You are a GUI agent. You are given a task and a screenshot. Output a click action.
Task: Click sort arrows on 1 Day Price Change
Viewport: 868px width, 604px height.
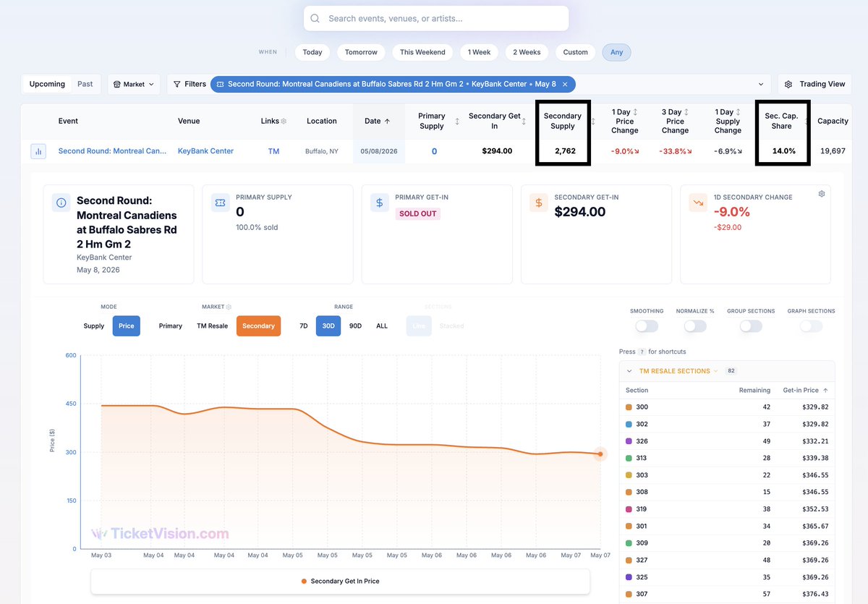click(x=635, y=112)
